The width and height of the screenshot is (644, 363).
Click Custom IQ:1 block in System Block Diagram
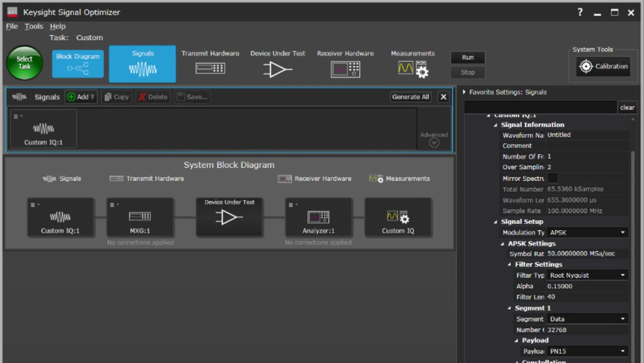tap(60, 217)
